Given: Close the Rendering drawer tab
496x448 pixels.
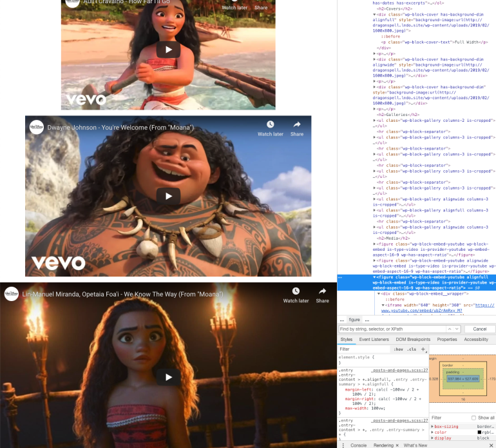Looking at the screenshot, I should pos(397,445).
